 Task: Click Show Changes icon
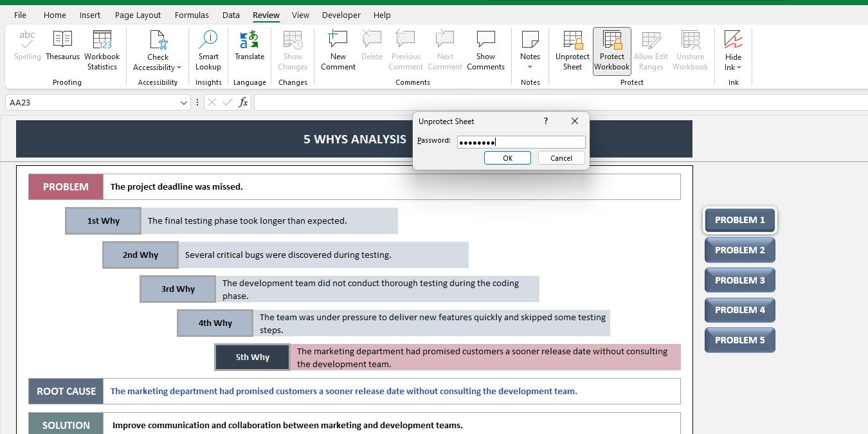click(293, 40)
